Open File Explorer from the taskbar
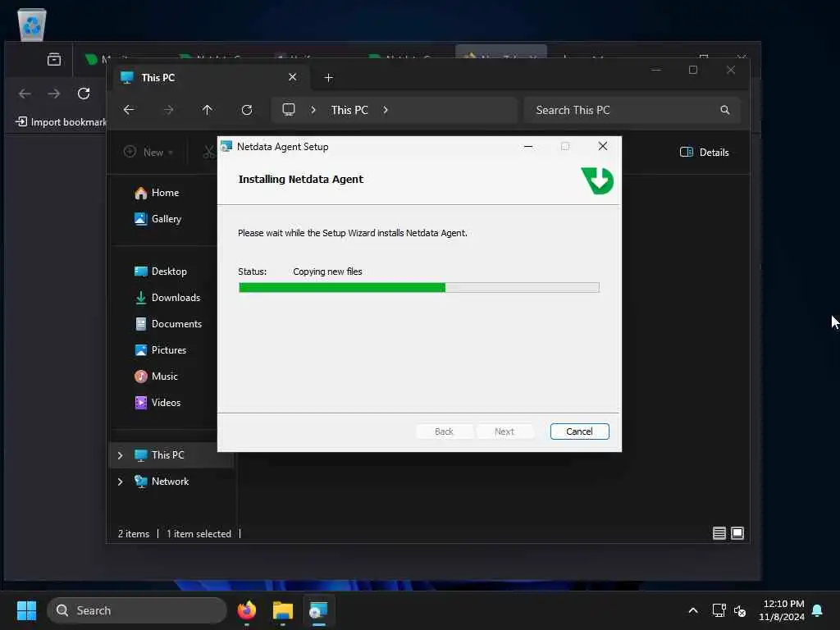840x630 pixels. [x=282, y=610]
